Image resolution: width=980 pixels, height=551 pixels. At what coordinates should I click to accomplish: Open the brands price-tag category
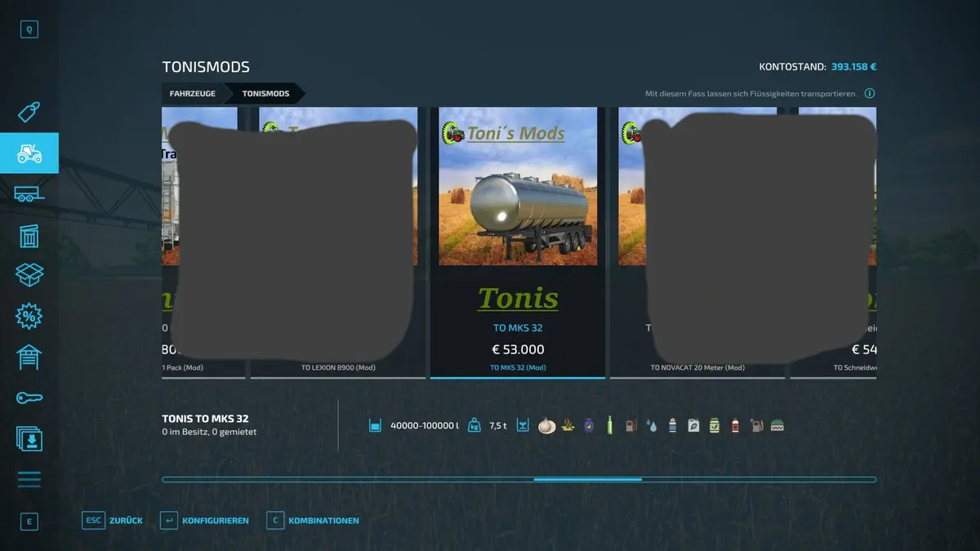(x=29, y=112)
